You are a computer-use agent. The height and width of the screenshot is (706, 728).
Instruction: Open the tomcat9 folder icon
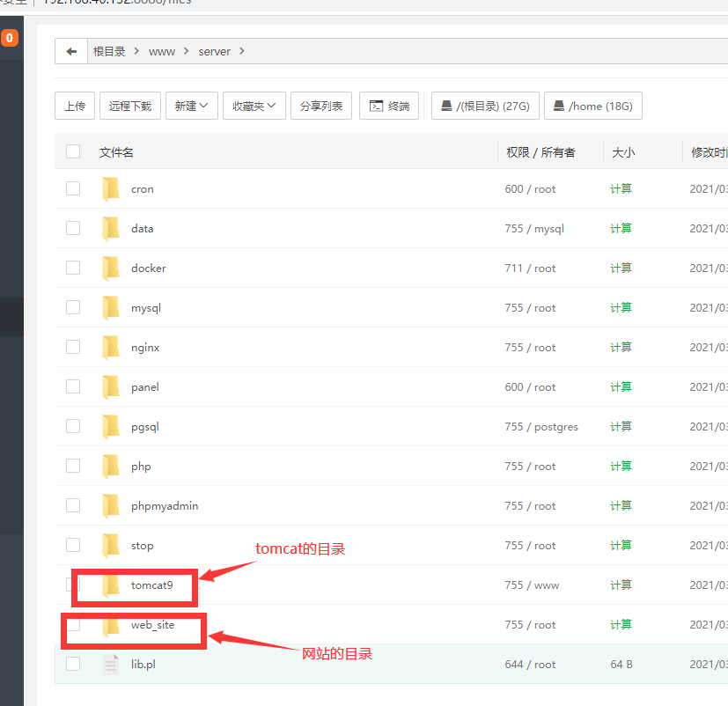[109, 584]
